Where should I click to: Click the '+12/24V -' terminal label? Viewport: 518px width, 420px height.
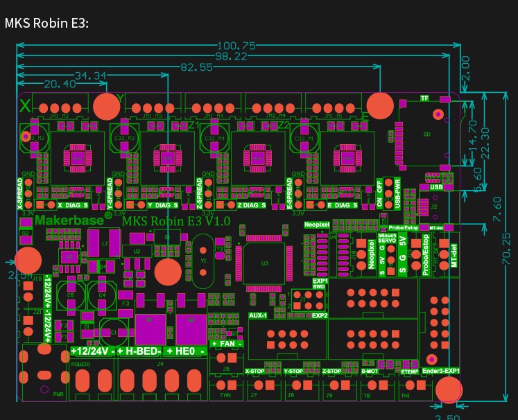coord(93,351)
